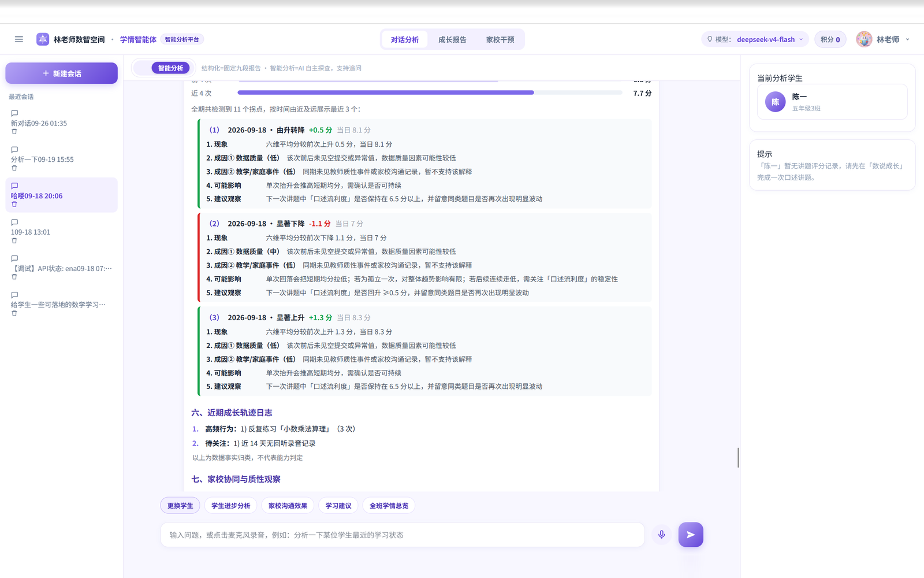Click the 智能分析平台 badge
Image resolution: width=924 pixels, height=578 pixels.
pyautogui.click(x=182, y=39)
